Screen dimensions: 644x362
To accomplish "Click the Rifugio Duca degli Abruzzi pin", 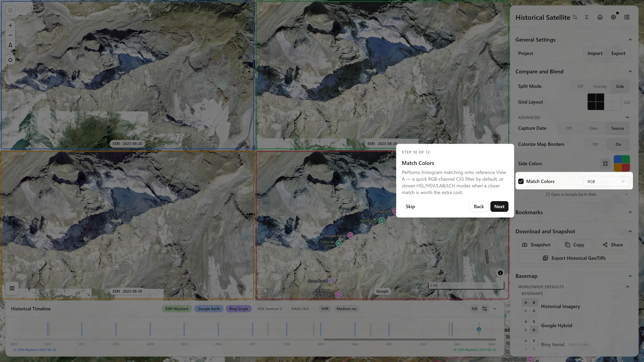I will 338,295.
